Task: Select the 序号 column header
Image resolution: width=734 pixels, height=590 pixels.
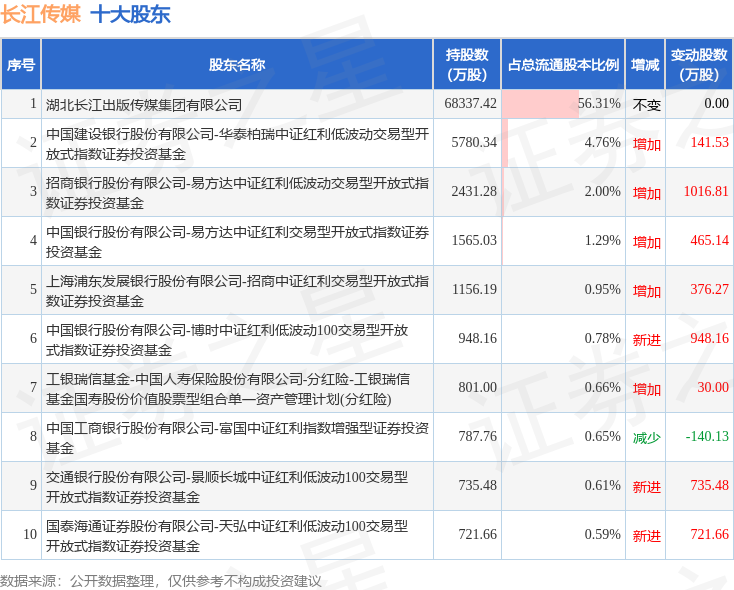Action: coord(21,65)
